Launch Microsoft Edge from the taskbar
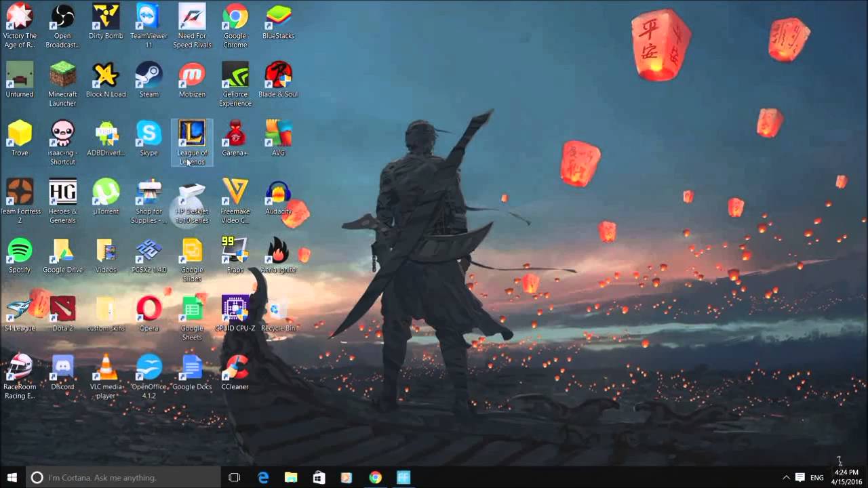The height and width of the screenshot is (488, 868). click(x=263, y=477)
